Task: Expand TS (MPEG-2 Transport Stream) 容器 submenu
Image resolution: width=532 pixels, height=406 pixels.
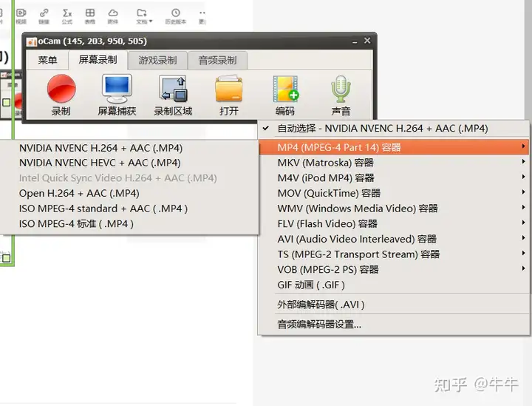Action: tap(394, 254)
